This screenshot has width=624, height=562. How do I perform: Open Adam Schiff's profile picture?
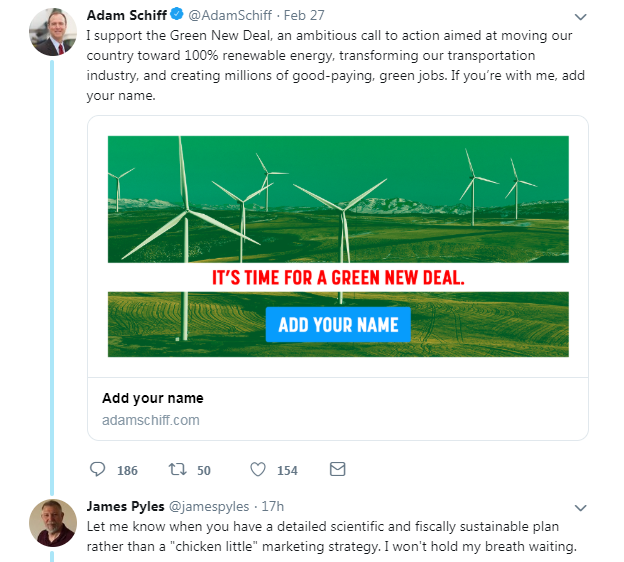point(53,32)
